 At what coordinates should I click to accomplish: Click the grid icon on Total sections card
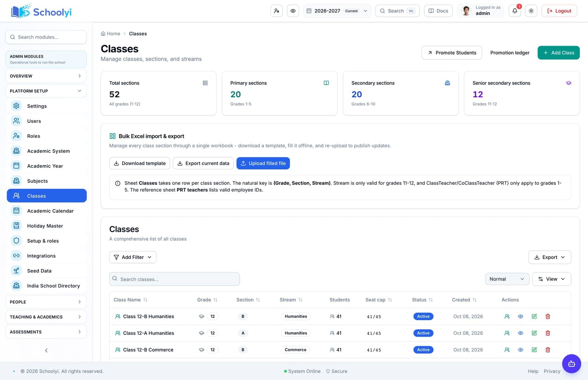(205, 83)
